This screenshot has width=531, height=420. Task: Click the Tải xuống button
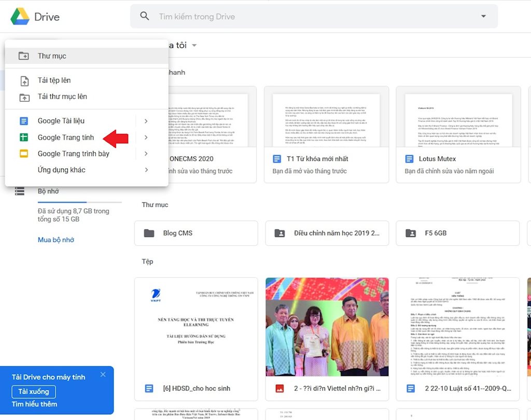33,391
